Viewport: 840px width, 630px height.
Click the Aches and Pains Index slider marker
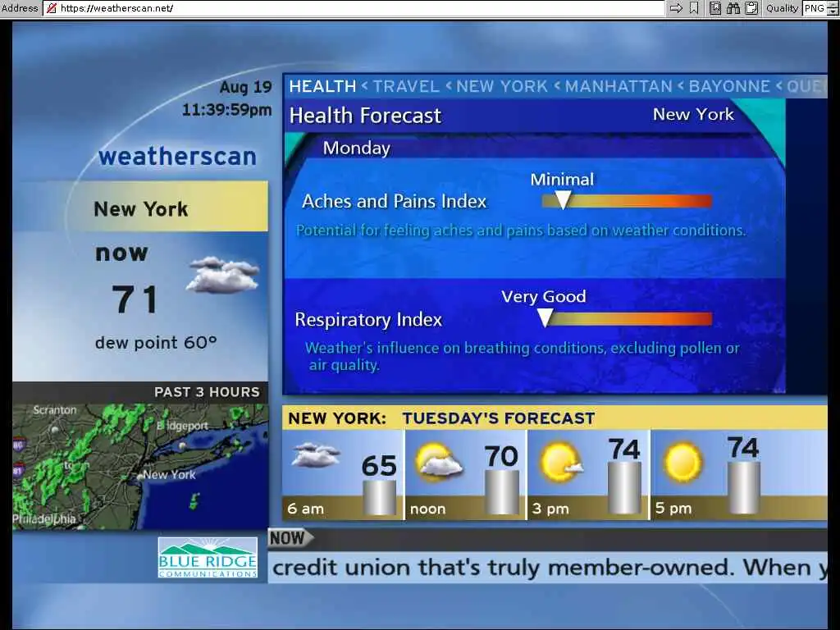tap(563, 200)
